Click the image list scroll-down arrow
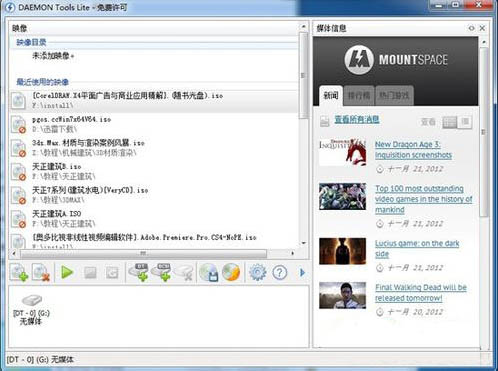Viewport: 498px width, 371px height. point(303,243)
